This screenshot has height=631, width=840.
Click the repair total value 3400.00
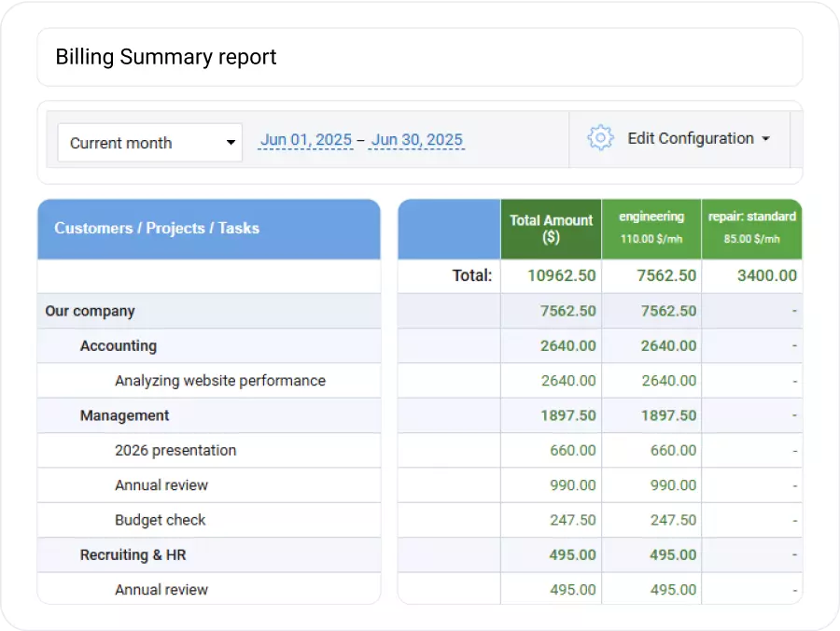click(767, 275)
